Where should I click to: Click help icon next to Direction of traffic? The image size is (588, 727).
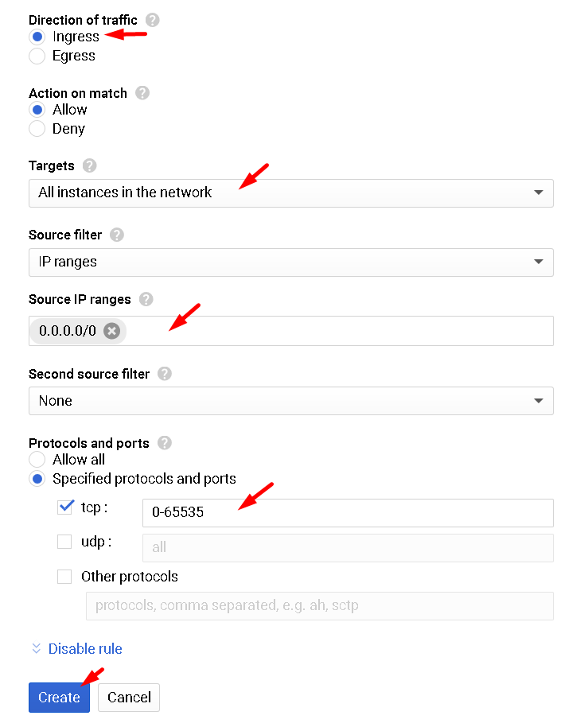point(152,20)
